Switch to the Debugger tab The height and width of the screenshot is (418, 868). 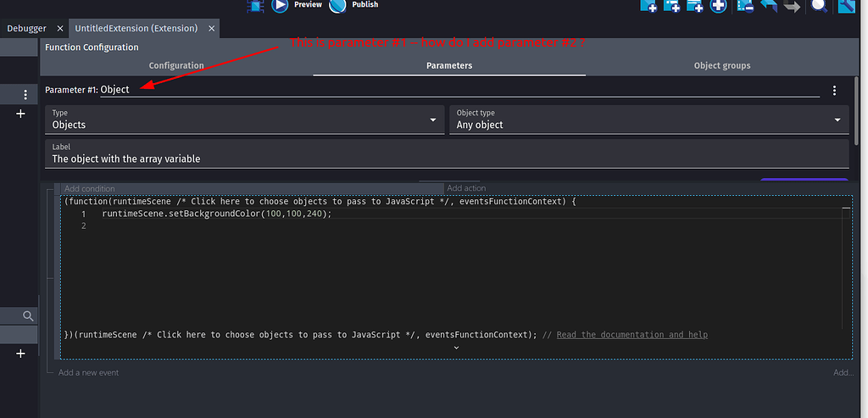26,28
